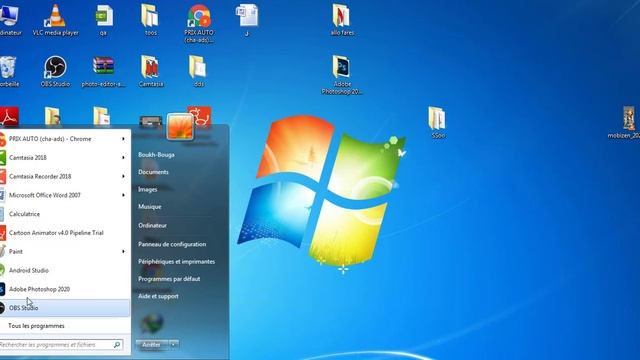Open Aide et support
This screenshot has height=360, width=640.
(x=158, y=296)
